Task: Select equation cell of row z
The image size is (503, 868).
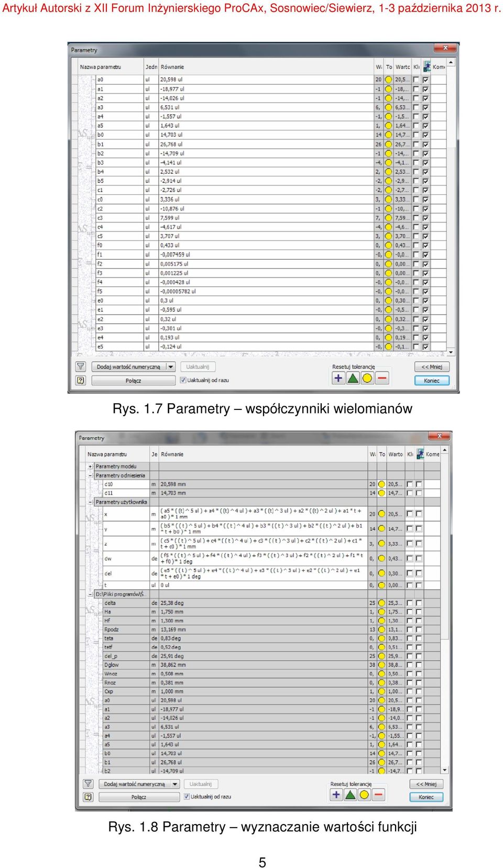Action: point(263,543)
